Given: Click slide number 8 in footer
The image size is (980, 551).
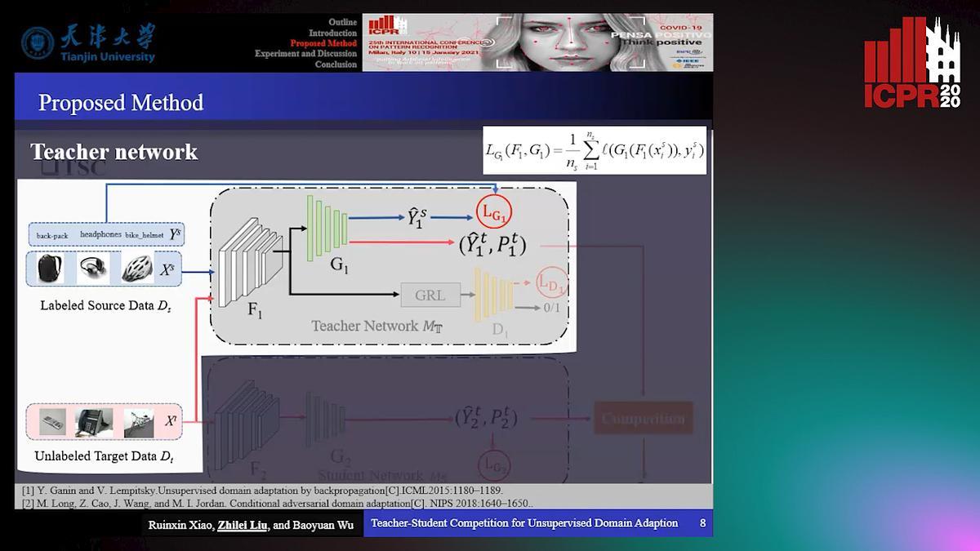Looking at the screenshot, I should coord(702,523).
